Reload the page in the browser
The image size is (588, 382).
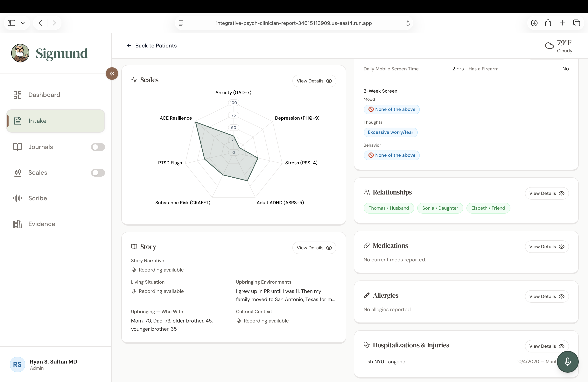(x=408, y=23)
